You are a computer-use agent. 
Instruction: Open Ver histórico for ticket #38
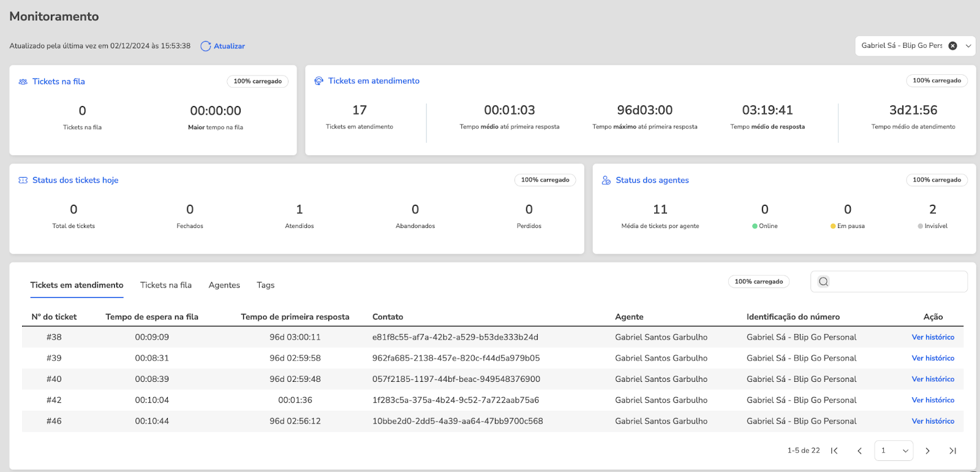pos(933,337)
